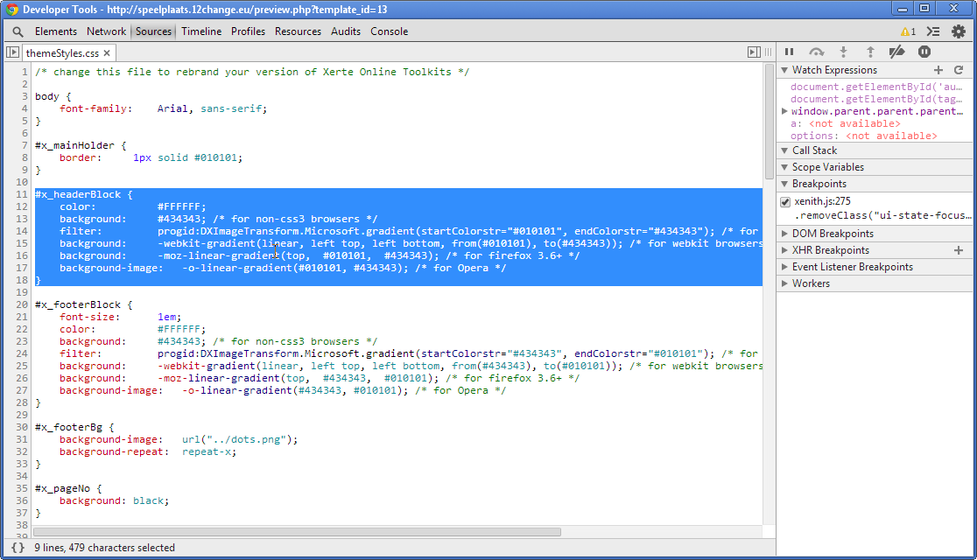Screen dimensions: 977x560
Task: Expand Event Listener Breakpoints section
Action: click(784, 267)
